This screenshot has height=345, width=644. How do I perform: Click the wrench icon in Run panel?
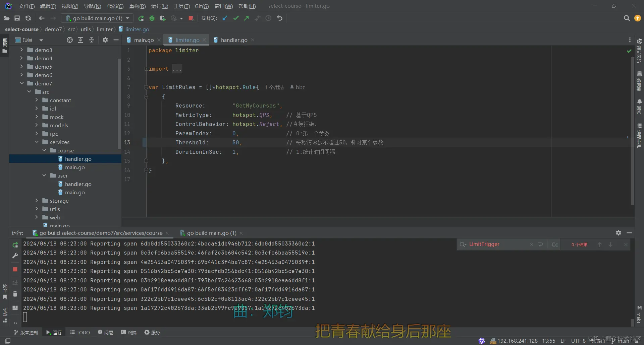pyautogui.click(x=15, y=256)
